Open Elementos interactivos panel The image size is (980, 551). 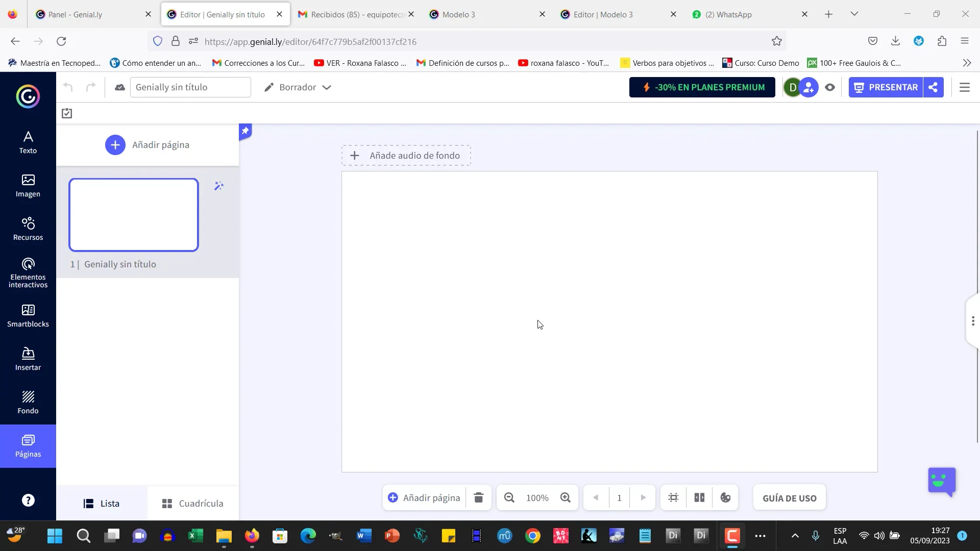(28, 273)
